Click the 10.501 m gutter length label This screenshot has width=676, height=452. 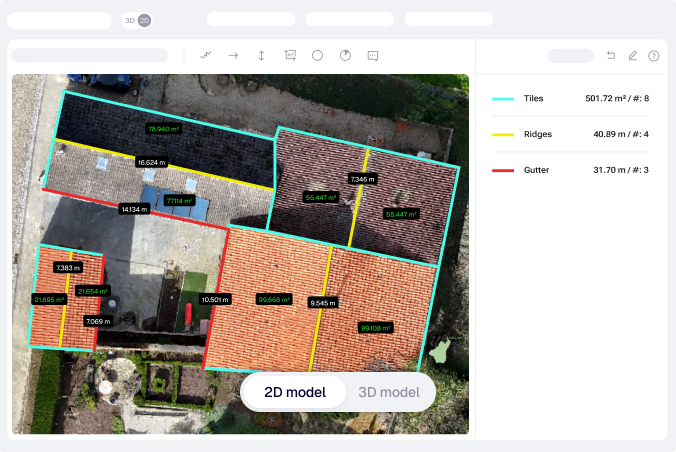(x=215, y=299)
